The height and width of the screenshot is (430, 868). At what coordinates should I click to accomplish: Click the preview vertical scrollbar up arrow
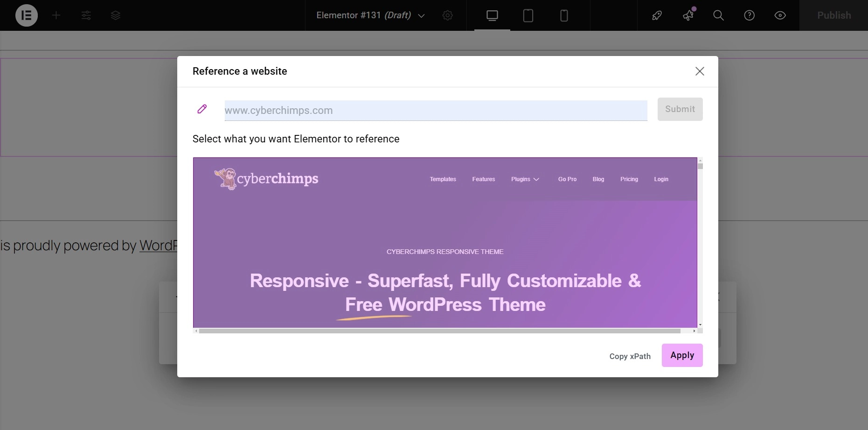700,160
